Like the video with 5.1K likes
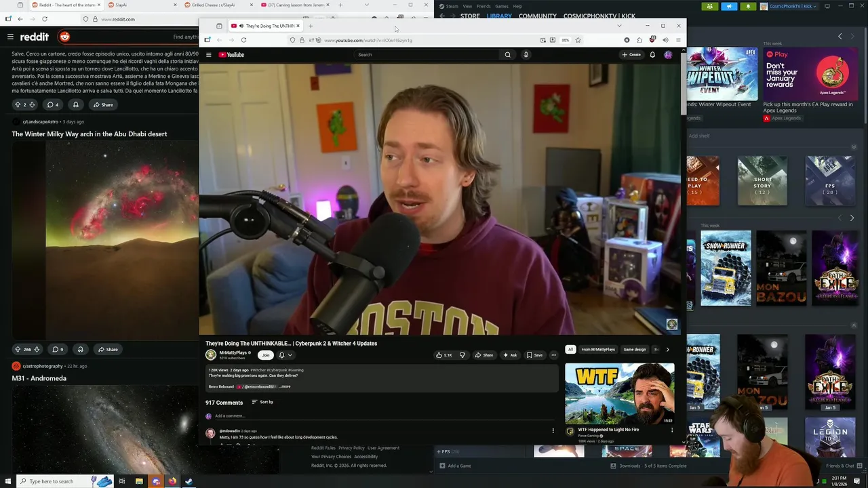This screenshot has width=868, height=488. [x=444, y=355]
